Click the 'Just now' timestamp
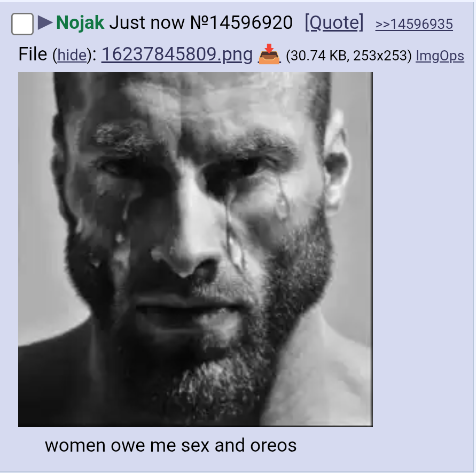Image resolution: width=476 pixels, height=473 pixels. click(x=147, y=22)
